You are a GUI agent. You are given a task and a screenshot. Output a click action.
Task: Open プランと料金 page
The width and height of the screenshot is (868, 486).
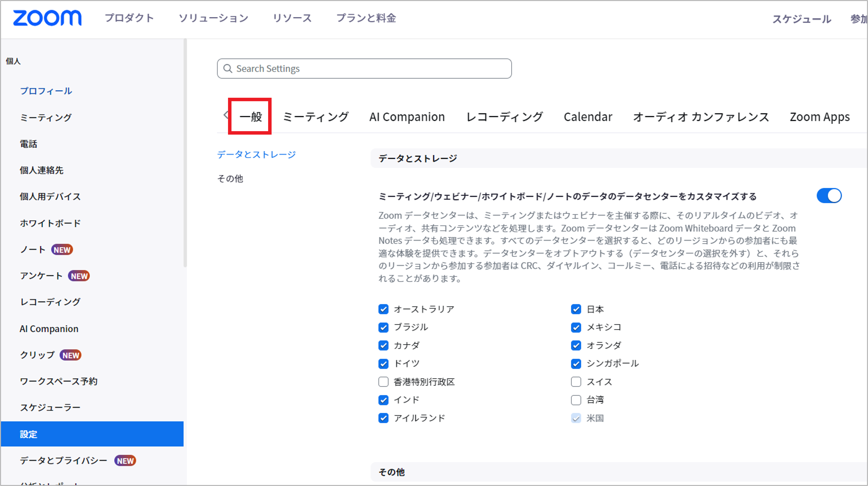pos(366,18)
